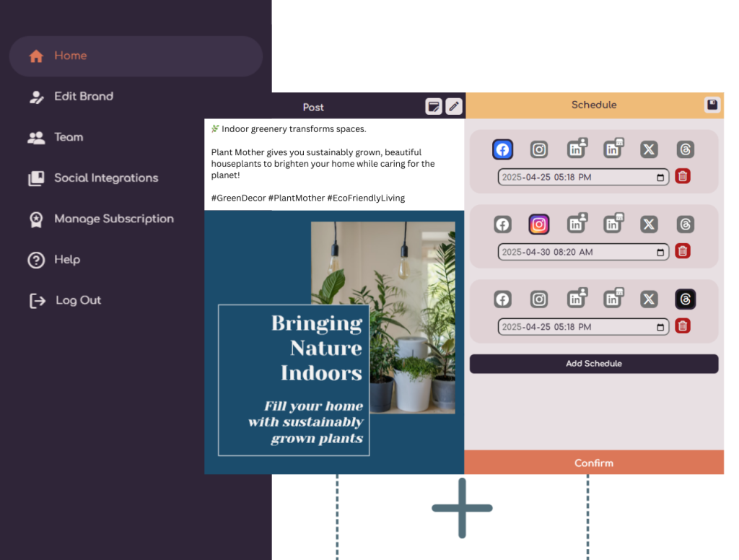Open the Help page
The height and width of the screenshot is (560, 739).
pyautogui.click(x=67, y=260)
